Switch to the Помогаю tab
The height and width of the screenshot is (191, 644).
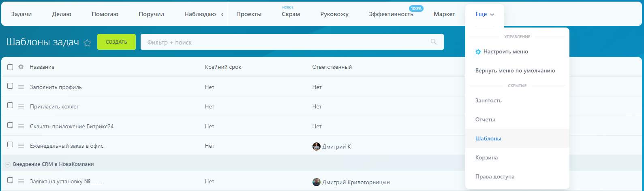(x=105, y=14)
